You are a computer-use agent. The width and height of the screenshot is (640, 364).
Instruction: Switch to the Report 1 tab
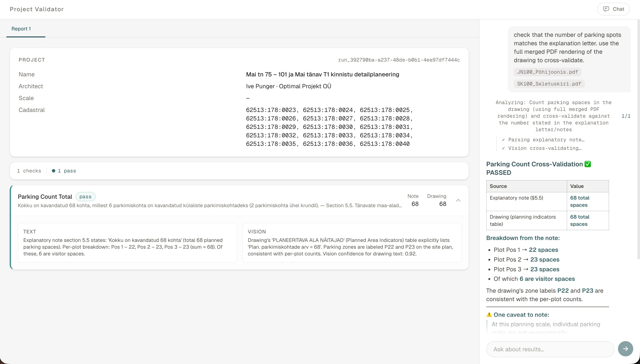click(21, 29)
